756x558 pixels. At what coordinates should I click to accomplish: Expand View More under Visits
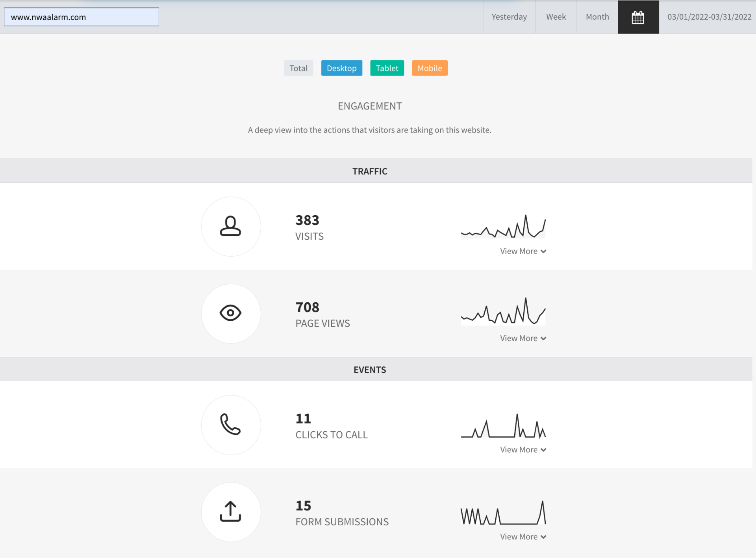[x=523, y=251]
